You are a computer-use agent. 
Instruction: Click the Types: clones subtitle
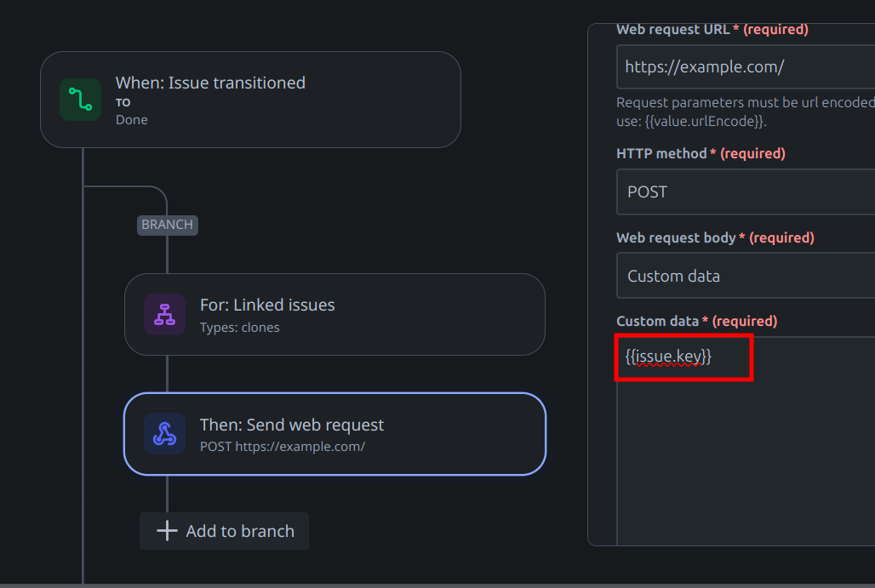(239, 328)
